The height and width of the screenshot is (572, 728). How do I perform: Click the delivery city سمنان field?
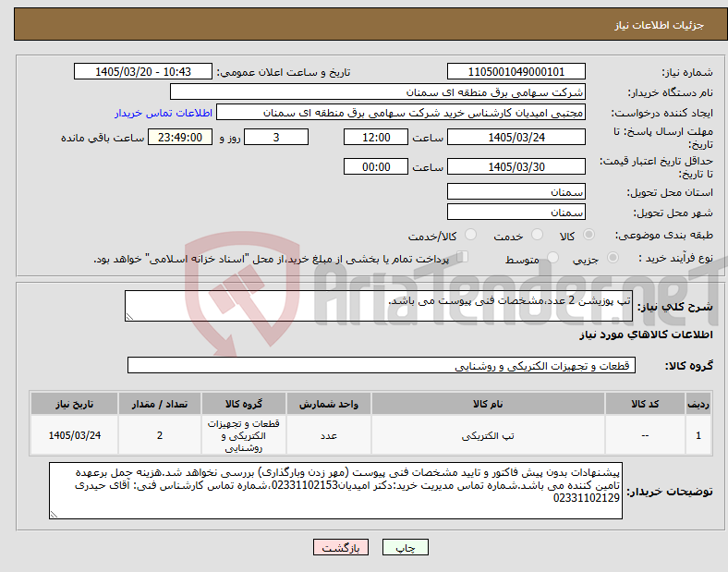(x=516, y=212)
